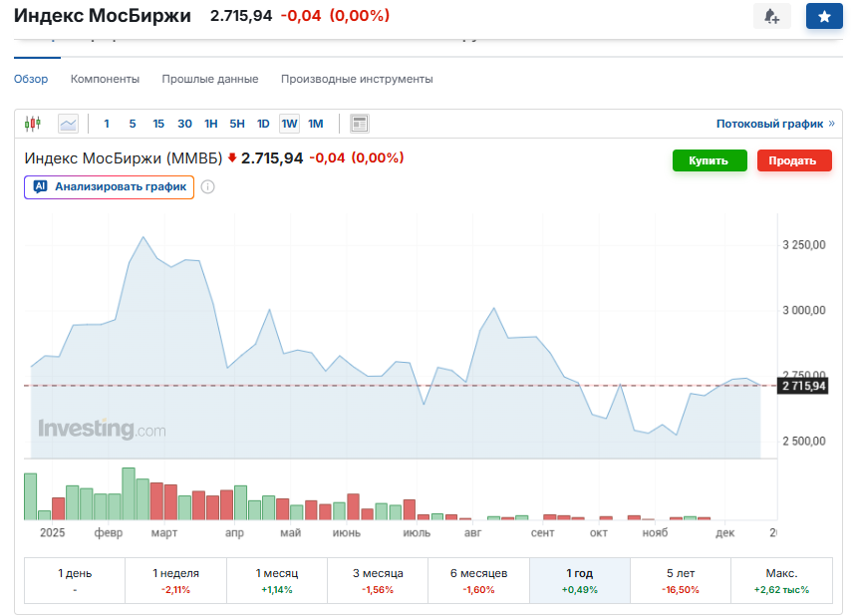Select the 1M interval
Viewport: 854px width, 616px height.
coord(315,124)
